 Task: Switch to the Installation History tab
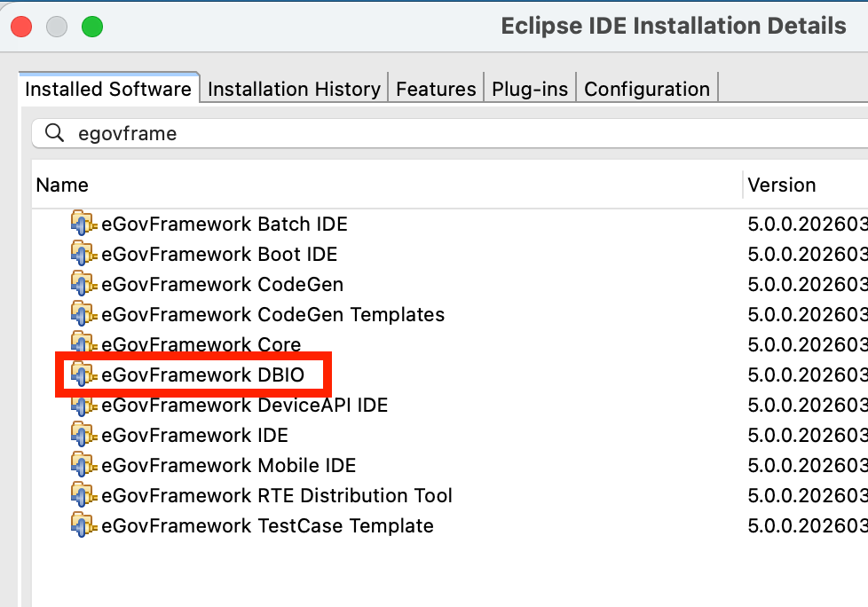[x=294, y=90]
